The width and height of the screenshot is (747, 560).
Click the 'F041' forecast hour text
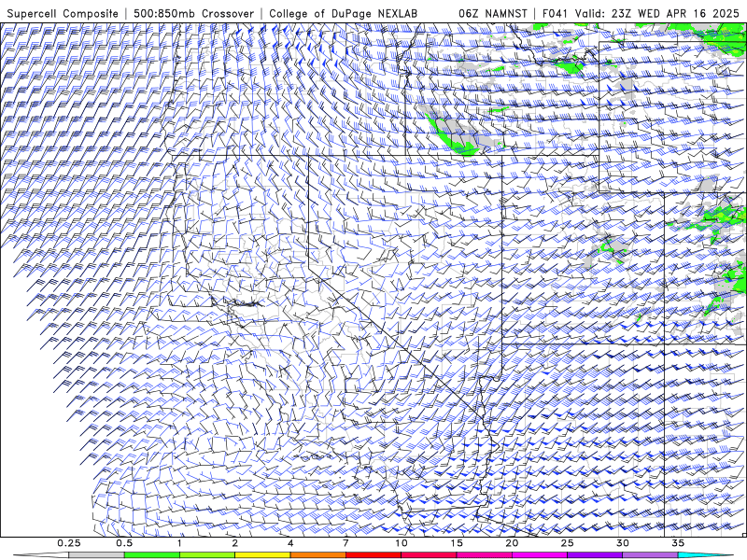pos(555,13)
